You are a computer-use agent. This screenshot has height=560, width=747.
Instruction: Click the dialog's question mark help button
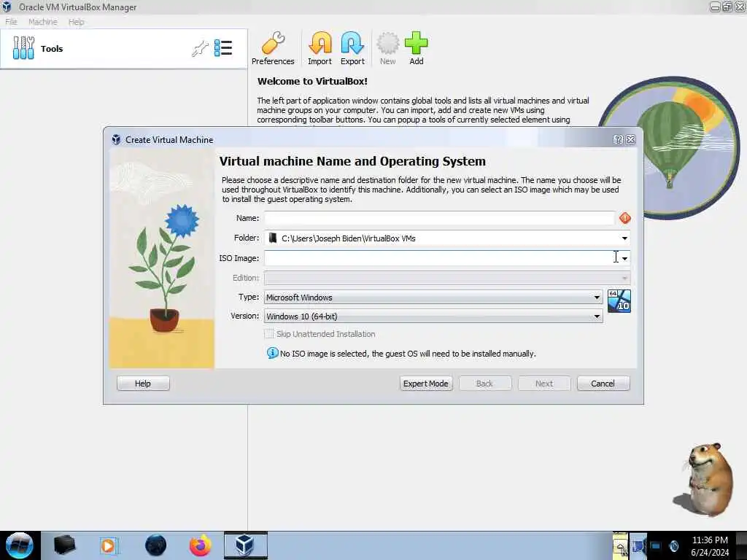click(x=619, y=139)
